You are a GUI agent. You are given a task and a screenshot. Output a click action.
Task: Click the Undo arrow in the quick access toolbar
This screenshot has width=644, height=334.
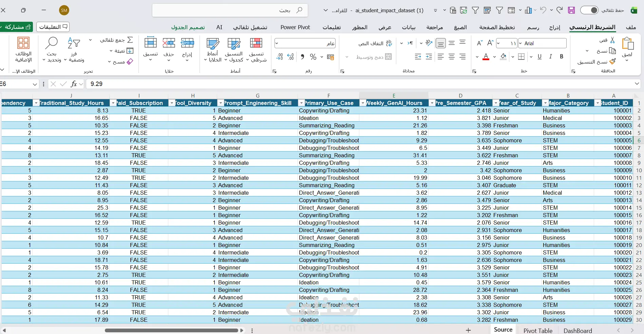point(543,11)
